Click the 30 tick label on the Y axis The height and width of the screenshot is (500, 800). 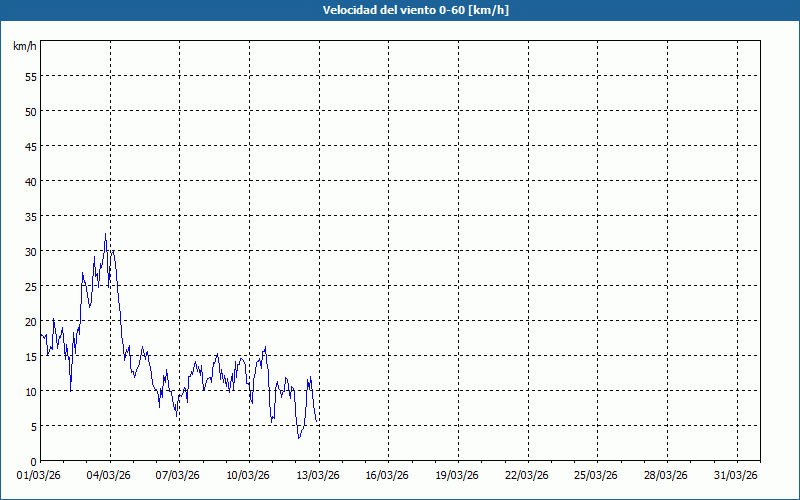pos(30,251)
